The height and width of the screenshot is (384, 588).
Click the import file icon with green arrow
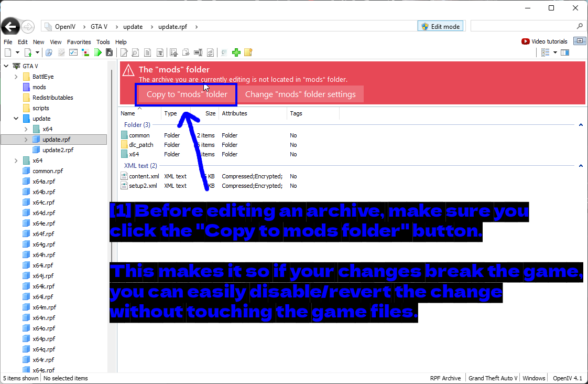click(28, 52)
